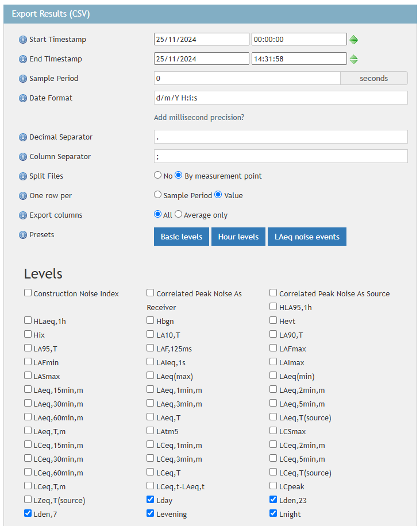The image size is (420, 526).
Task: Click green arrows icon for End Timestamp
Action: point(354,59)
